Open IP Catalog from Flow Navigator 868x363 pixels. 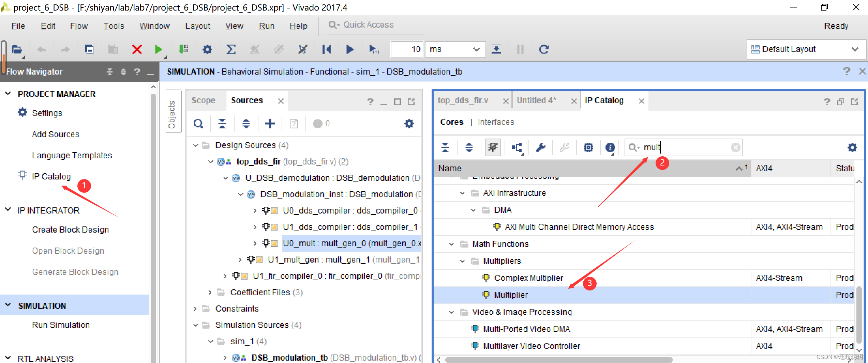(x=51, y=176)
